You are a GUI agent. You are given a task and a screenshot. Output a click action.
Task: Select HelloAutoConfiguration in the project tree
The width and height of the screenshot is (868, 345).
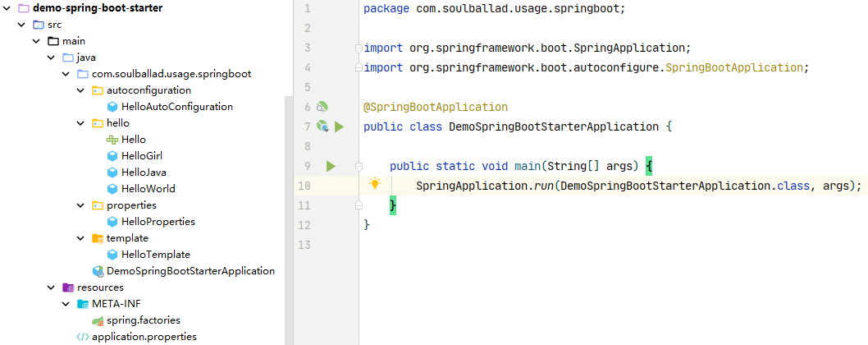coord(176,107)
